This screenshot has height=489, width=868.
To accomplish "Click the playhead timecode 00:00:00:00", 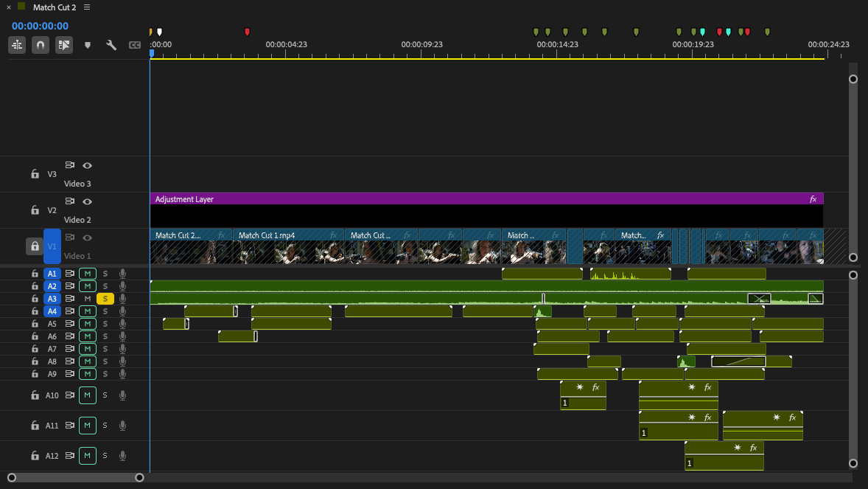I will click(40, 26).
